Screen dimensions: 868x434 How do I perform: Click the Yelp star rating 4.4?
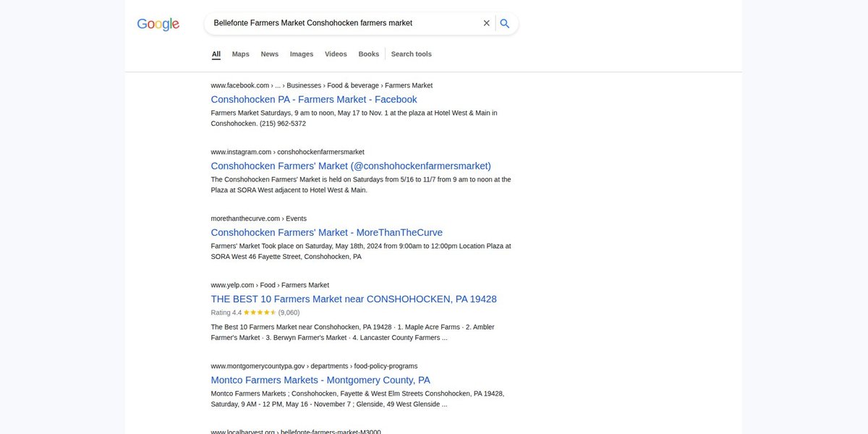click(255, 312)
